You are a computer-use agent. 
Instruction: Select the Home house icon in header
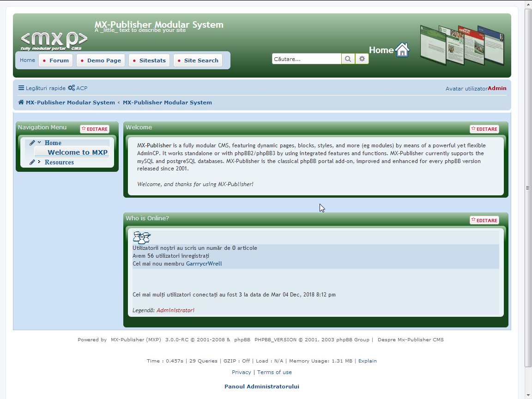402,49
